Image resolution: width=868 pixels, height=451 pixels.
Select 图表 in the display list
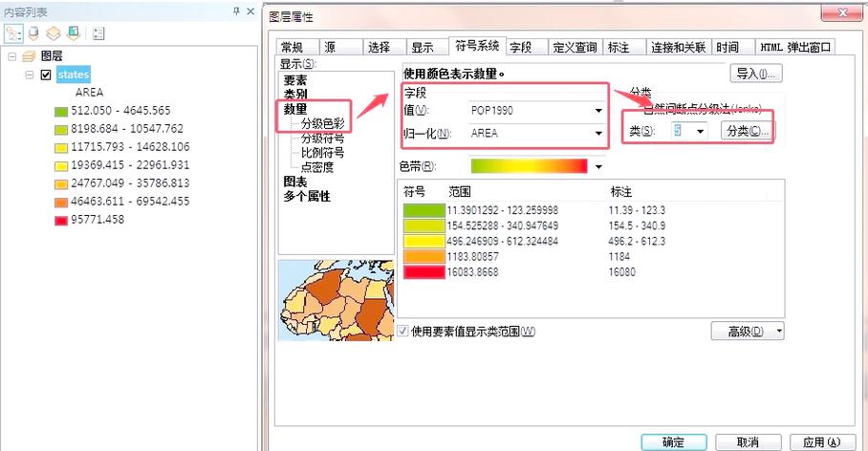pyautogui.click(x=295, y=182)
